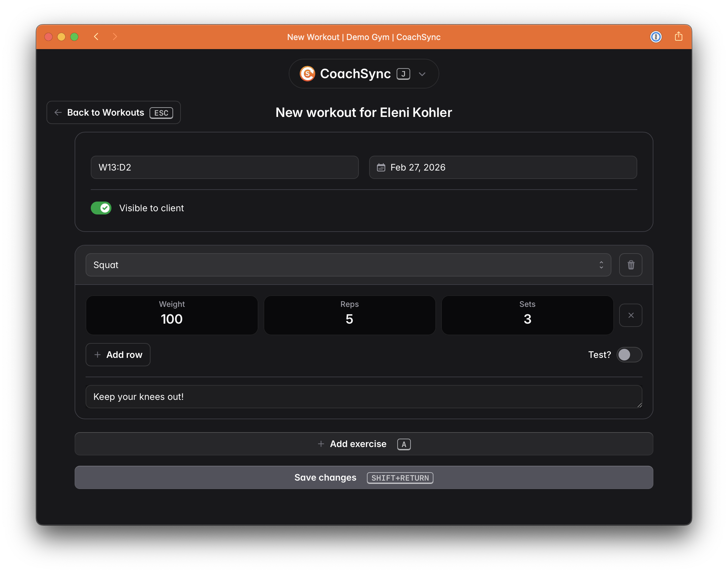Screen dimensions: 728x573
Task: Click the info icon in the title bar
Action: 656,37
